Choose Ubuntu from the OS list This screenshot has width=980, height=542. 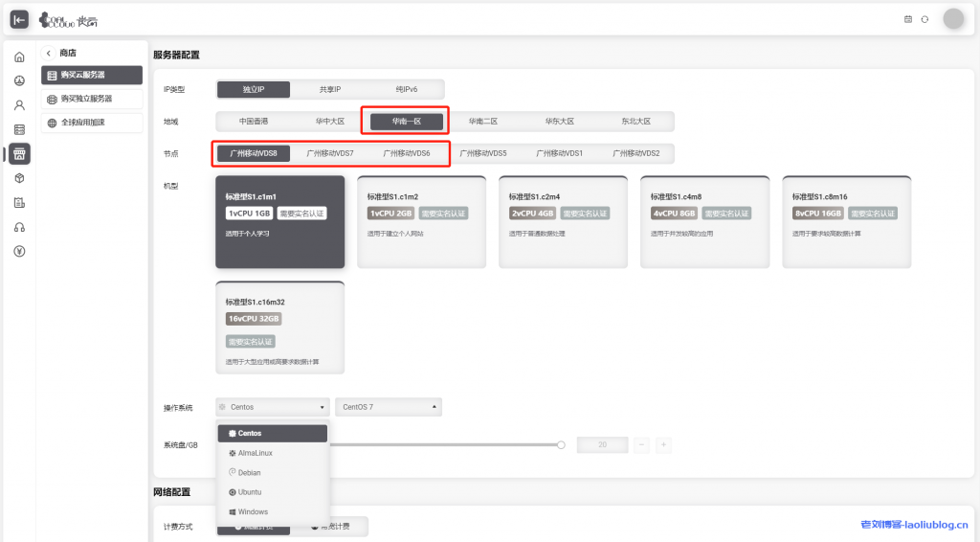coord(249,492)
